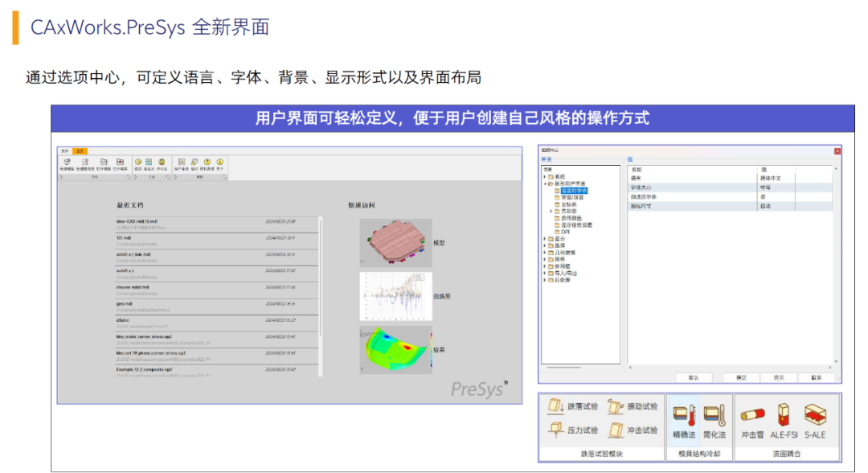Screen dimensions: 868x473
Task: Select 坐标系 in options tree
Action: 569,204
